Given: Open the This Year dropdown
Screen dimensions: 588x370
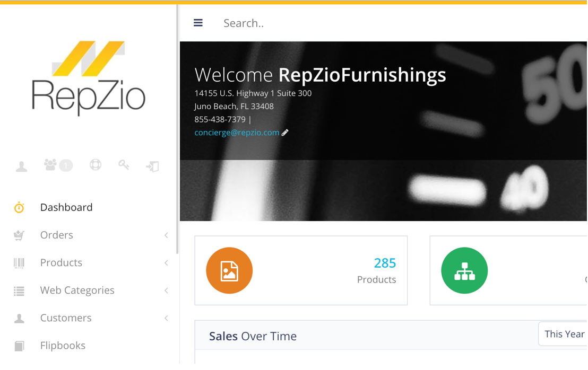Looking at the screenshot, I should [x=563, y=333].
